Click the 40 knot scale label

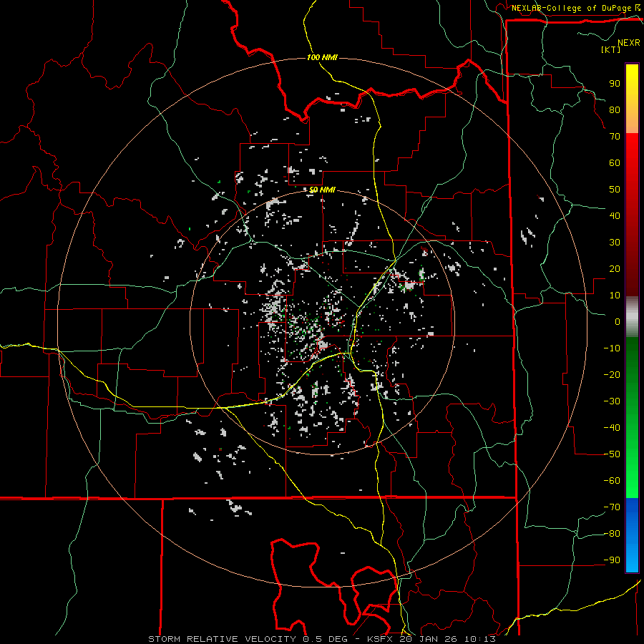615,216
